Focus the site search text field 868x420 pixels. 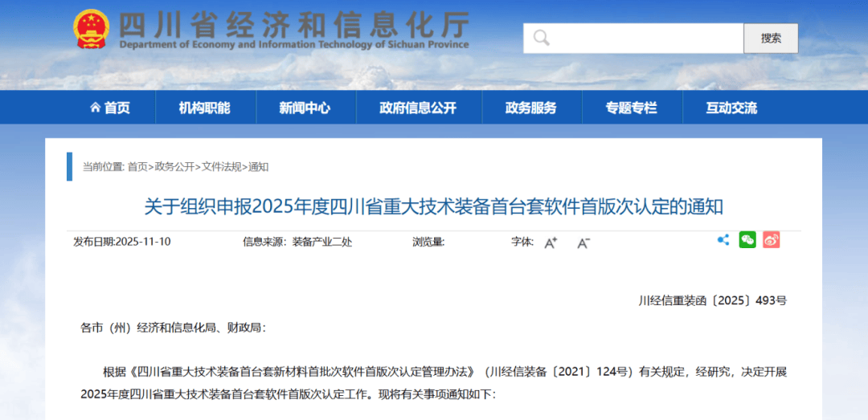643,38
